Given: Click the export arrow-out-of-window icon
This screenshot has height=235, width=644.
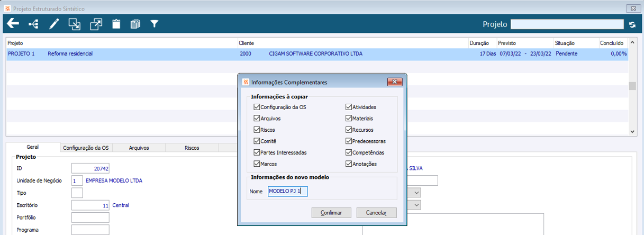Looking at the screenshot, I should pyautogui.click(x=96, y=24).
